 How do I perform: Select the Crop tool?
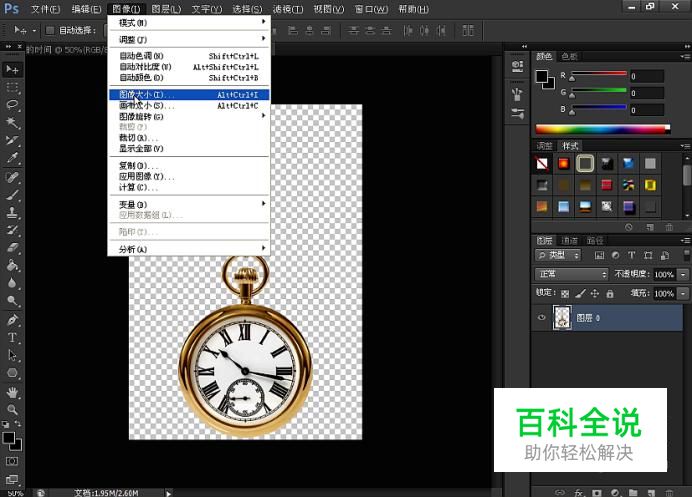(x=12, y=140)
